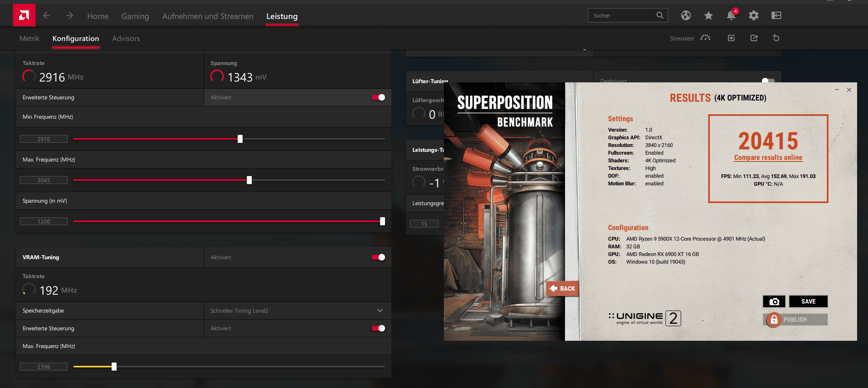
Task: Toggle the sidebar panel icon
Action: (x=776, y=15)
